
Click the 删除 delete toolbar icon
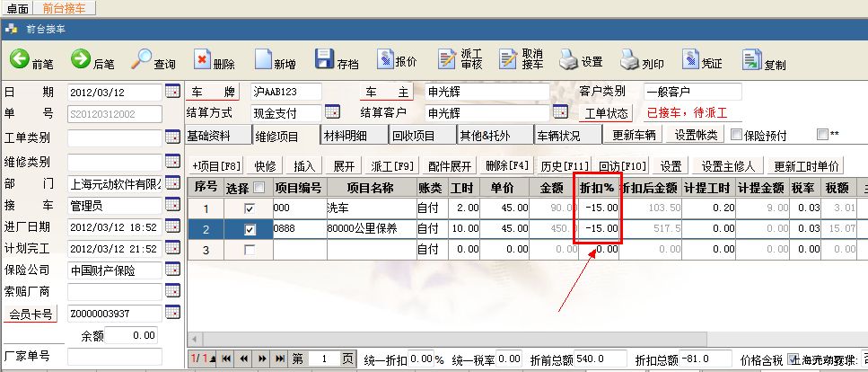click(x=202, y=61)
